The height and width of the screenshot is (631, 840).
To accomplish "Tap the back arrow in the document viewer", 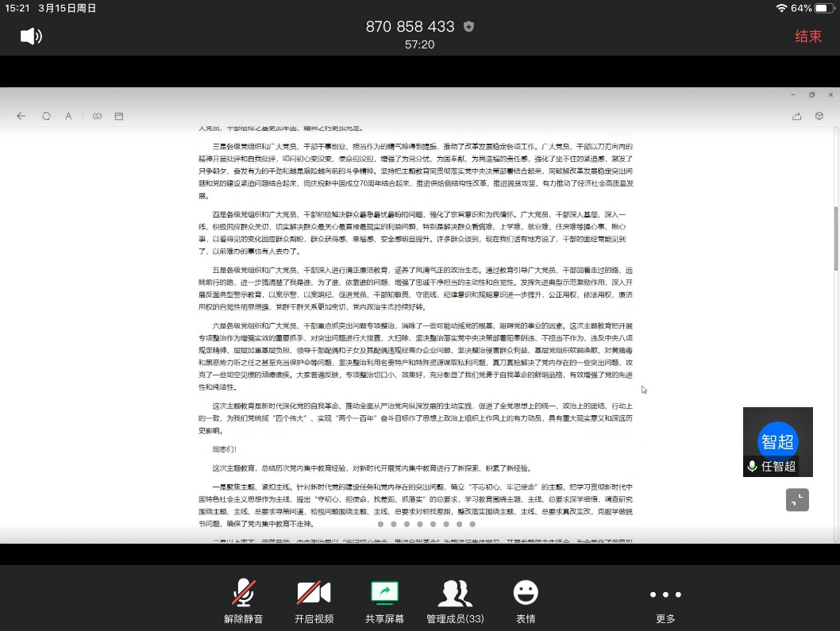I will click(x=21, y=115).
